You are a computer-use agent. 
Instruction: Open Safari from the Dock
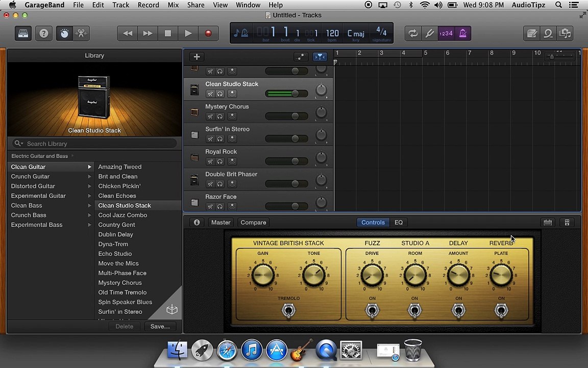point(227,350)
